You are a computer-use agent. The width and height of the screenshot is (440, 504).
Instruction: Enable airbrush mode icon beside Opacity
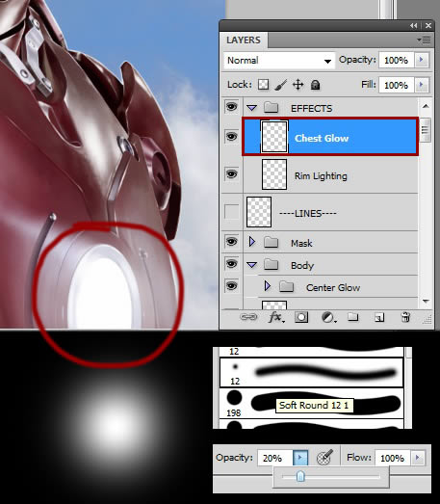point(324,458)
